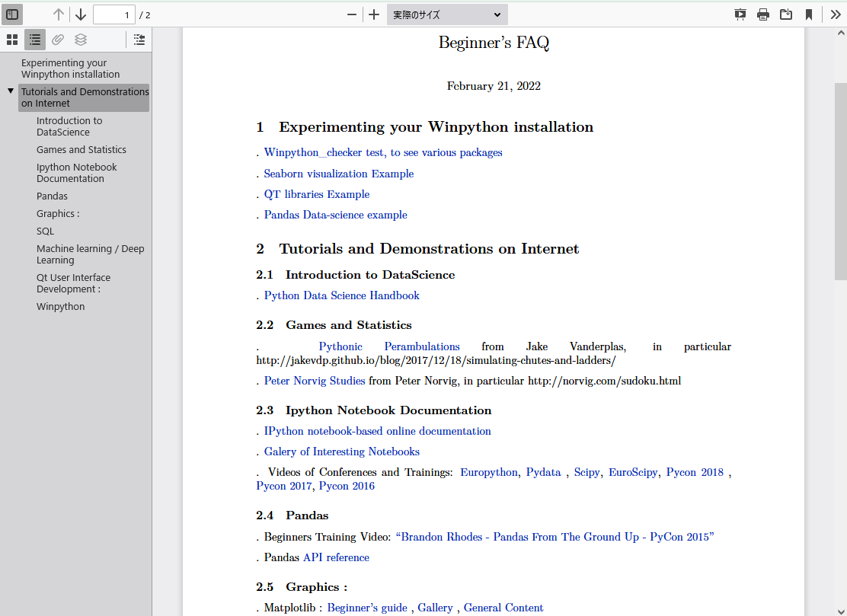Image resolution: width=847 pixels, height=616 pixels.
Task: Jump to the SQL outline entry
Action: pyautogui.click(x=44, y=231)
